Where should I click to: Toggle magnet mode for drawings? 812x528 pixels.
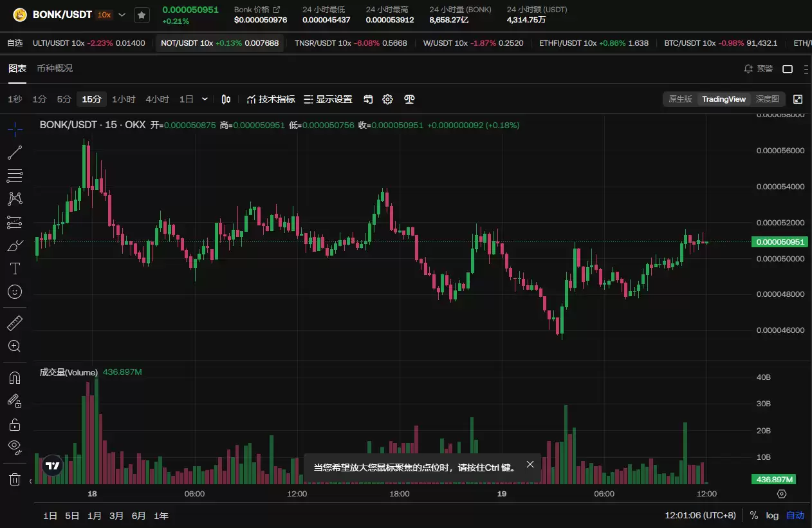(15, 378)
